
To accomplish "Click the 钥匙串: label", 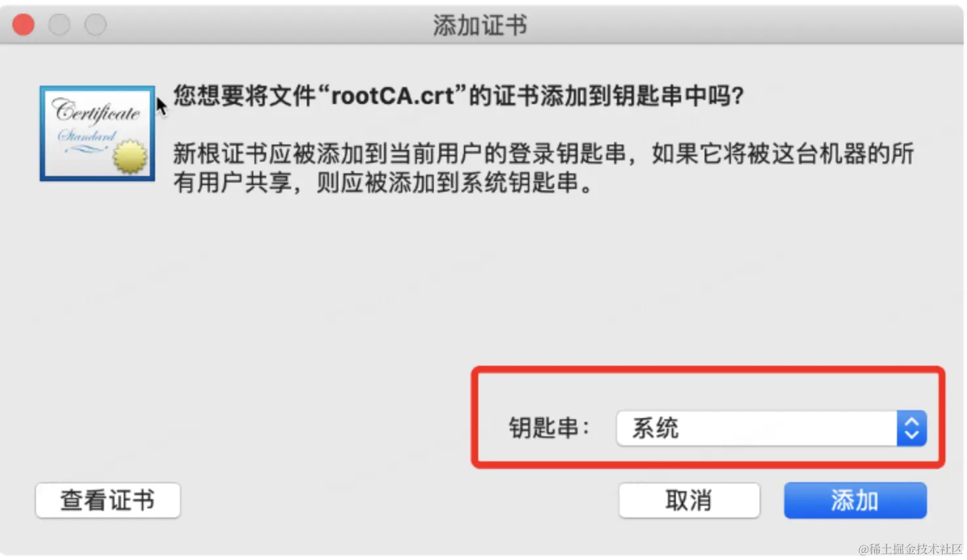I will click(x=550, y=428).
